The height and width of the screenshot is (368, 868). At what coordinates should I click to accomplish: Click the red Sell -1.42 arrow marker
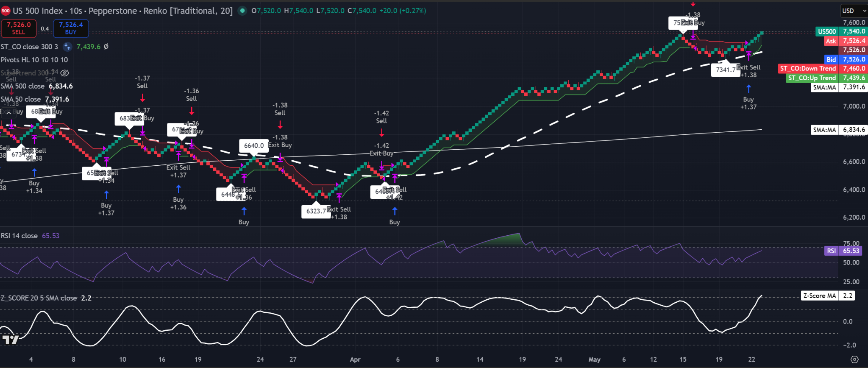[x=381, y=133]
